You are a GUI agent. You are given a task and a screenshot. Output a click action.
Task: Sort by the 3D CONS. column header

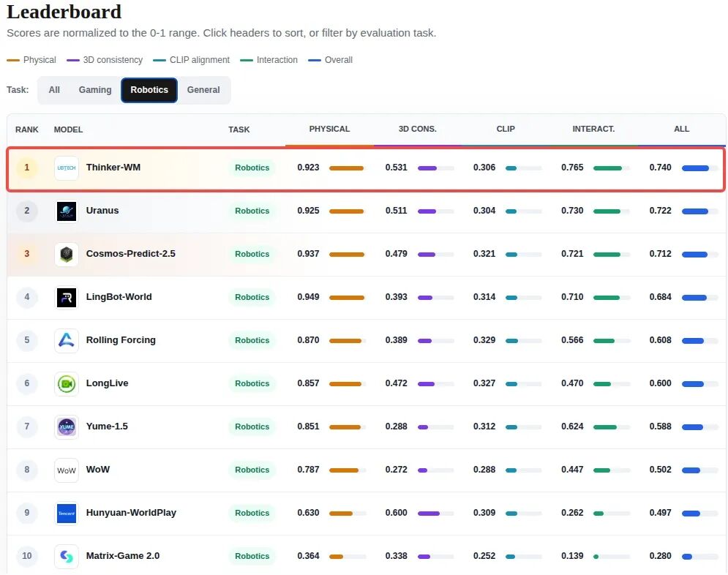(x=417, y=129)
